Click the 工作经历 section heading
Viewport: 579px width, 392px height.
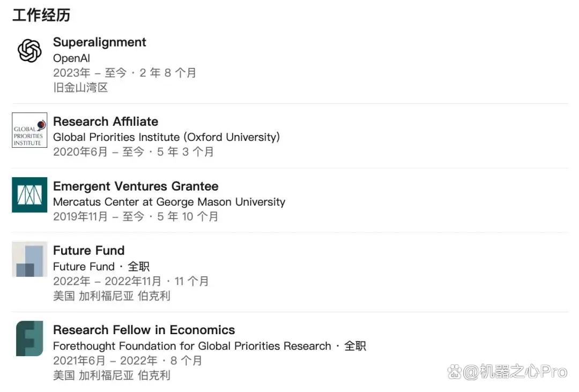tap(41, 15)
